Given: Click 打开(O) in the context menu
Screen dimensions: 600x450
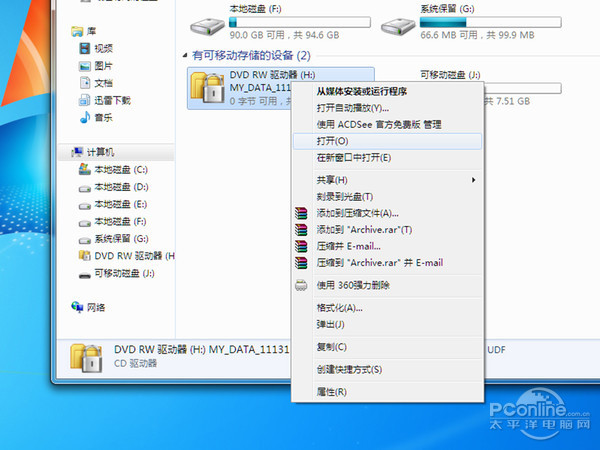Looking at the screenshot, I should coord(387,141).
